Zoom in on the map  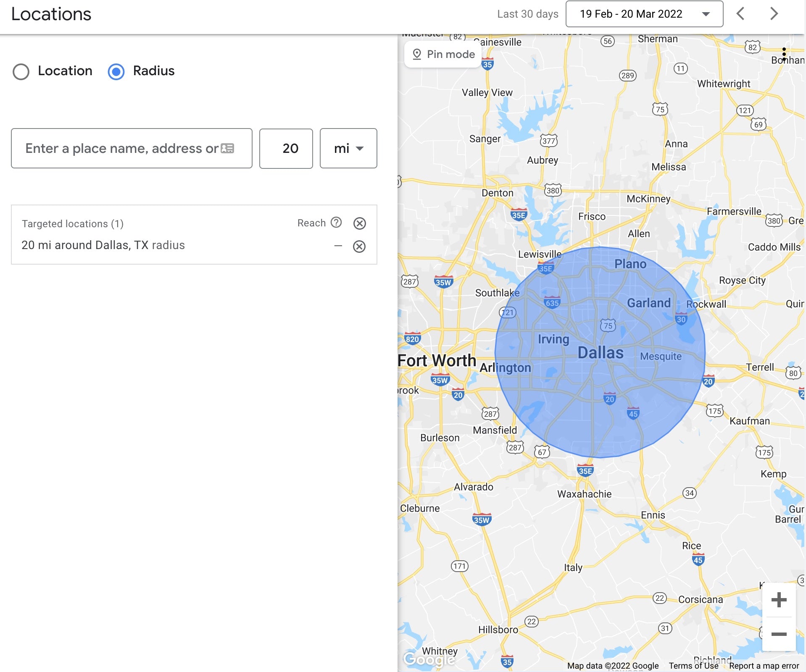coord(780,599)
